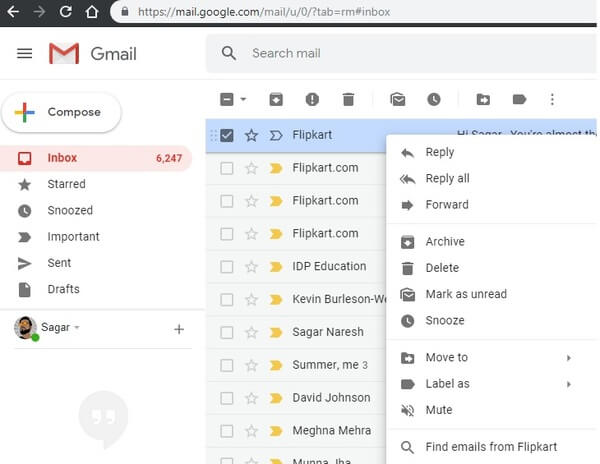Click the browser forward arrow
The image size is (600, 464).
(39, 11)
